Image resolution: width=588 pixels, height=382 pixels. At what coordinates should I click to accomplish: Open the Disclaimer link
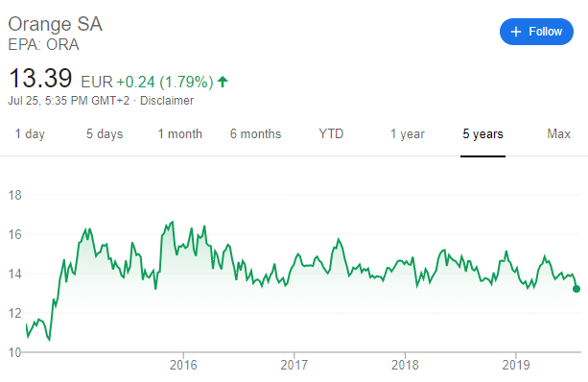click(x=167, y=101)
